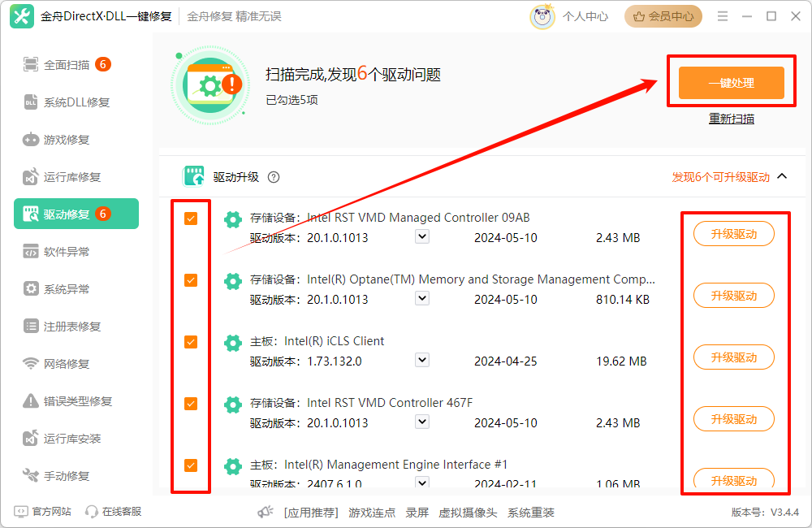
Task: Collapse the 发现6个可升级驱动 section
Action: click(x=782, y=176)
